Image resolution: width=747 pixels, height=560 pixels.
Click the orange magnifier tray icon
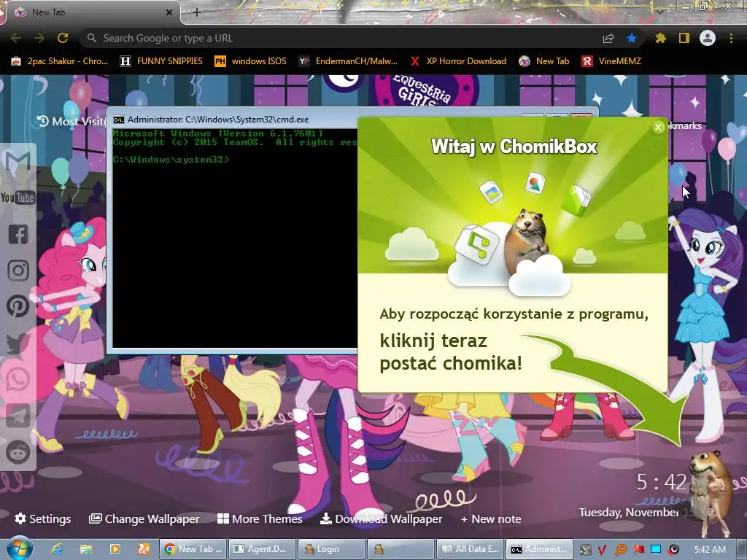point(621,550)
